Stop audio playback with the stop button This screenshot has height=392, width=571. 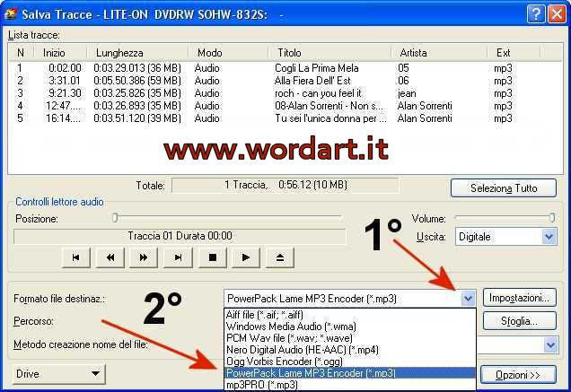[x=213, y=257]
